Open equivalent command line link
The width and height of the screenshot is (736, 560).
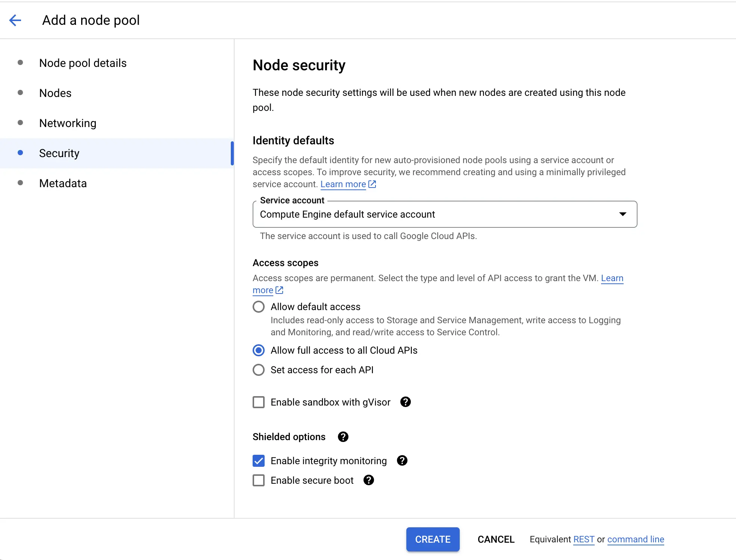tap(635, 539)
